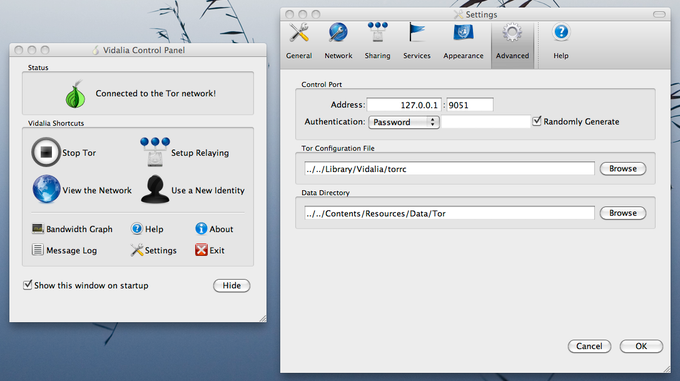The image size is (680, 381).
Task: Open the Message Log
Action: [x=65, y=250]
